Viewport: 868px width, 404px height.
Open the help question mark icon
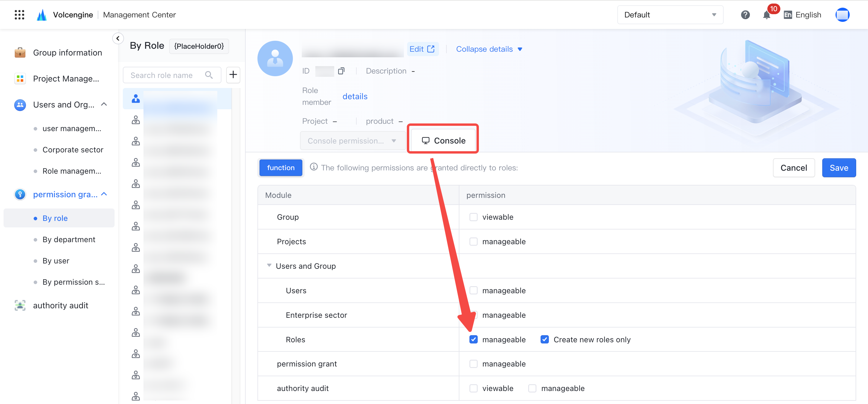745,15
